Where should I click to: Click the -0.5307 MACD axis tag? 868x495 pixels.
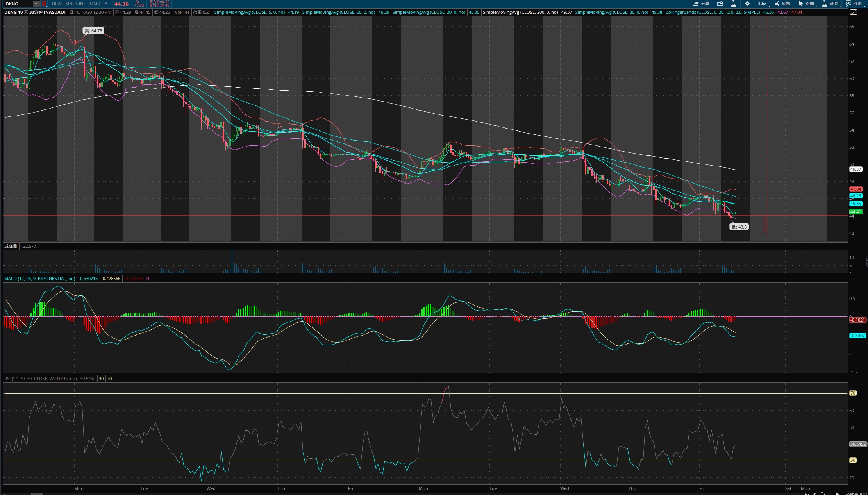click(x=858, y=336)
